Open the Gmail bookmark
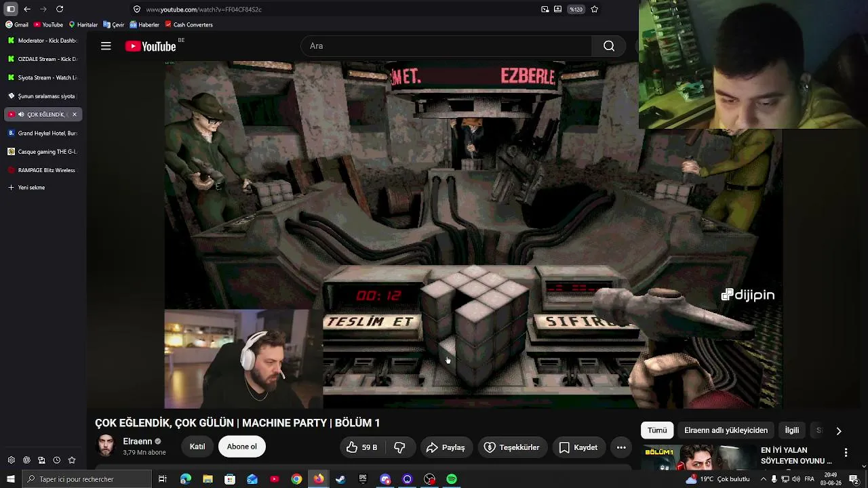This screenshot has width=868, height=488. click(x=17, y=25)
